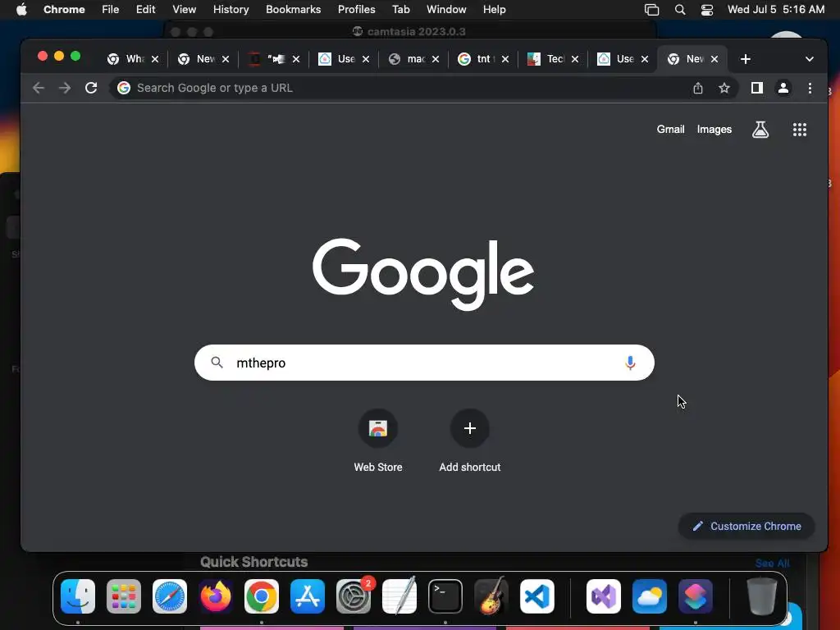Click Chrome icon in the Dock

click(x=262, y=596)
